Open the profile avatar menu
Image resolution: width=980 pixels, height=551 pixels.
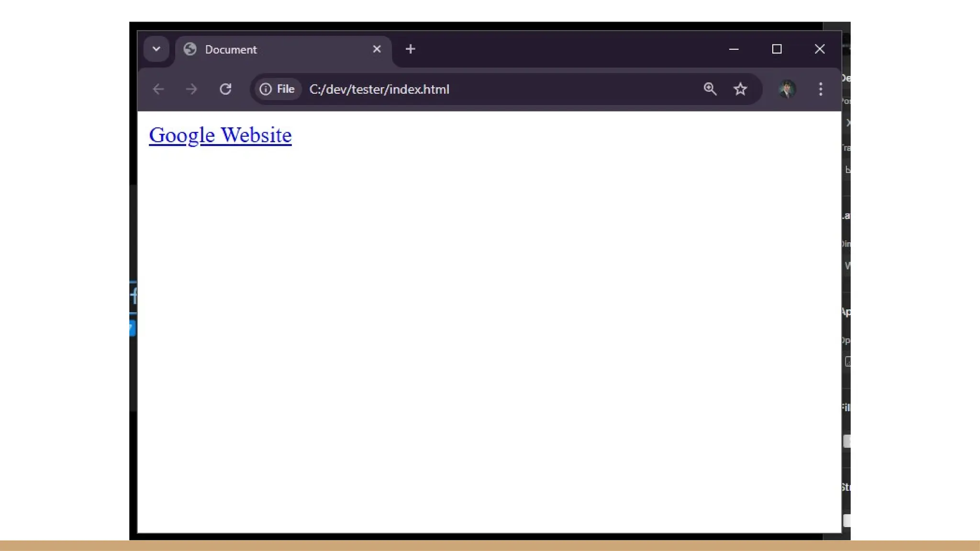point(787,89)
